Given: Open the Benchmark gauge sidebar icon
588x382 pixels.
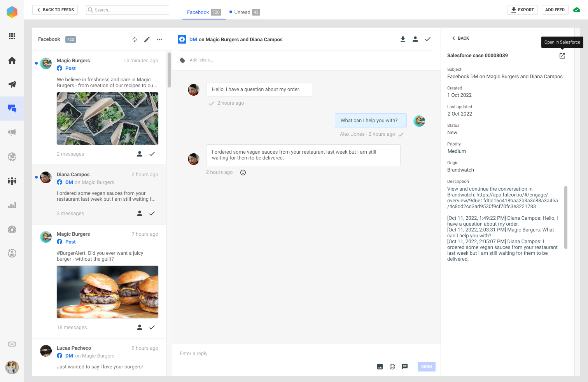Looking at the screenshot, I should (12, 229).
